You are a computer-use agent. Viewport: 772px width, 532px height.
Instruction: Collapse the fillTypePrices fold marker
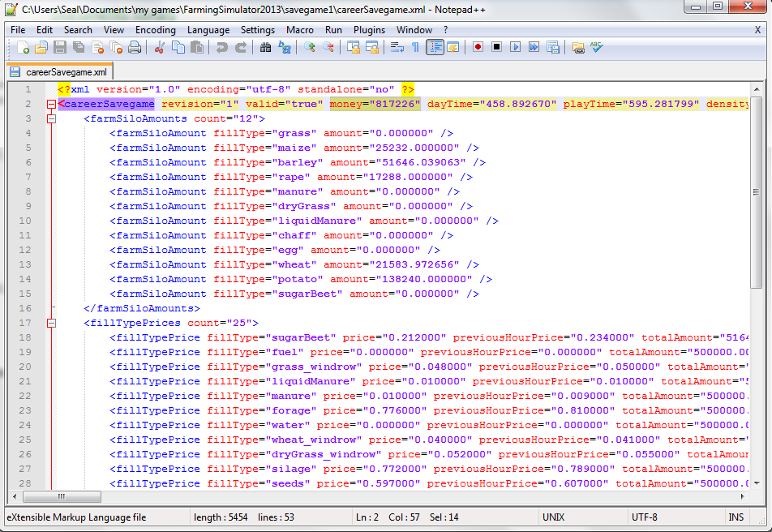coord(51,323)
